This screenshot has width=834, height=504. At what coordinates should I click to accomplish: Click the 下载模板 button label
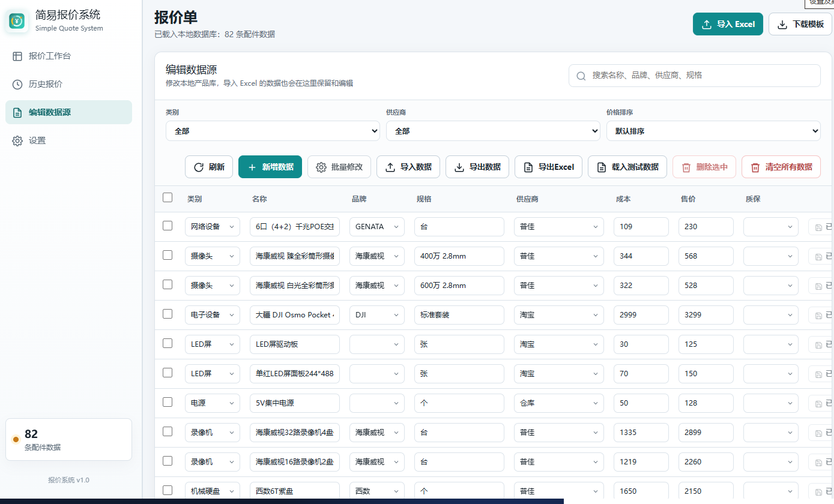[808, 24]
